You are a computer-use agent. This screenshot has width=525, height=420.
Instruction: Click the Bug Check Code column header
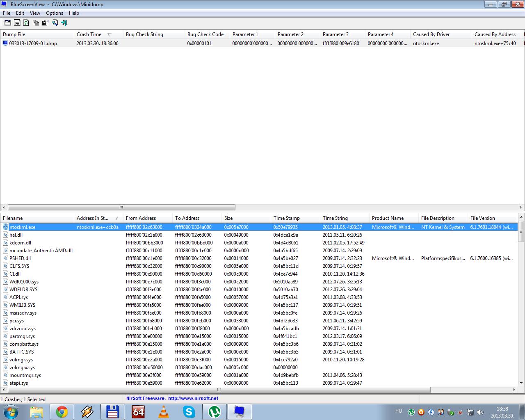[x=207, y=34]
